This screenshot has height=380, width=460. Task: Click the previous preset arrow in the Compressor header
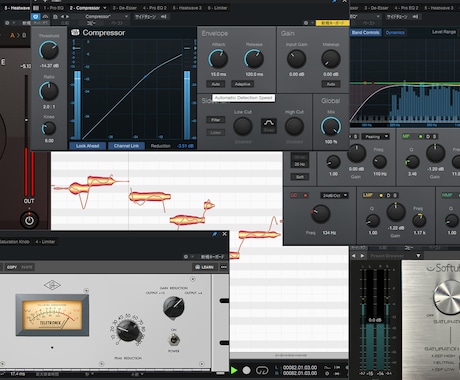point(62,16)
